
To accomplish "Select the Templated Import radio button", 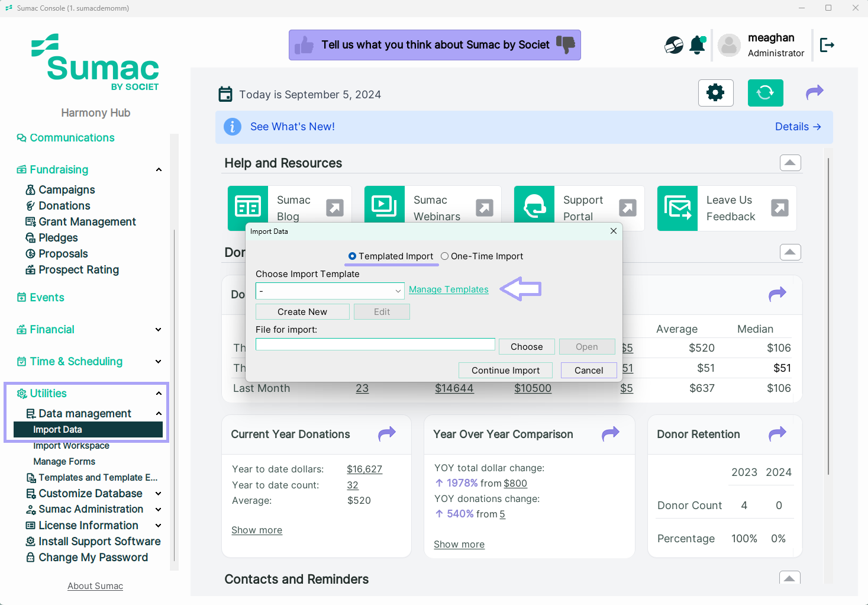I will (x=353, y=256).
